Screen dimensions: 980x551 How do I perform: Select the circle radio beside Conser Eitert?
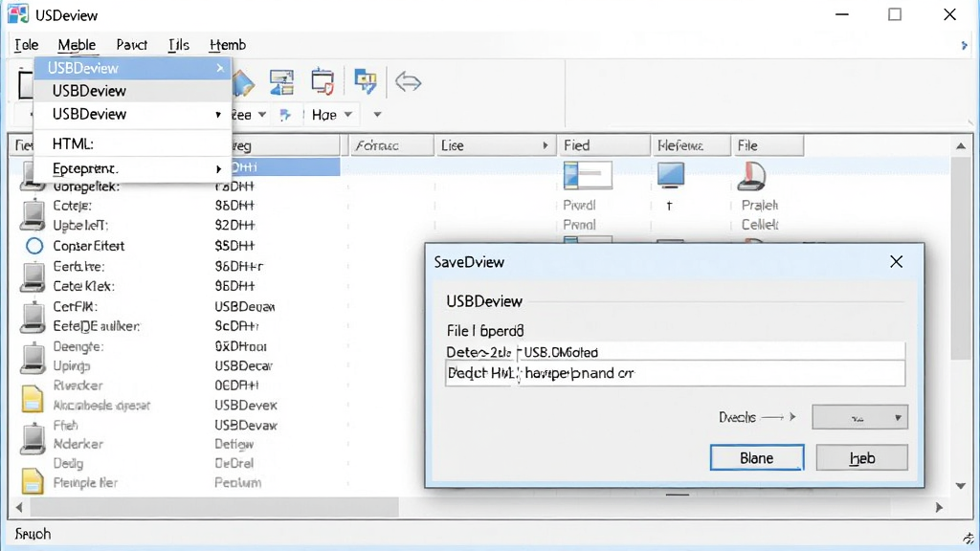point(34,246)
